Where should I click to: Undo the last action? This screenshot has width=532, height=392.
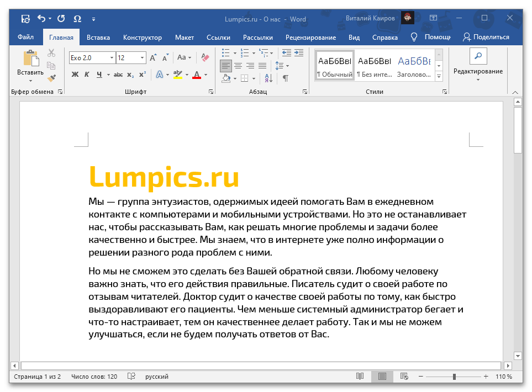tap(41, 19)
